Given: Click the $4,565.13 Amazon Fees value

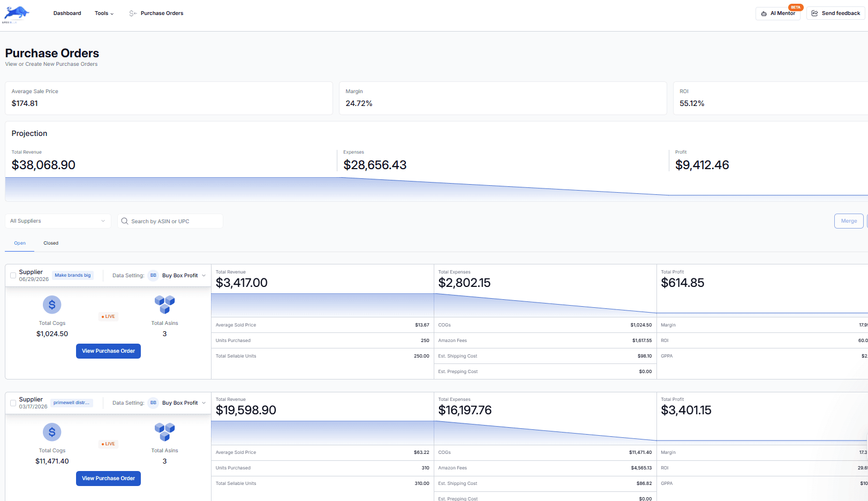Looking at the screenshot, I should click(x=641, y=468).
